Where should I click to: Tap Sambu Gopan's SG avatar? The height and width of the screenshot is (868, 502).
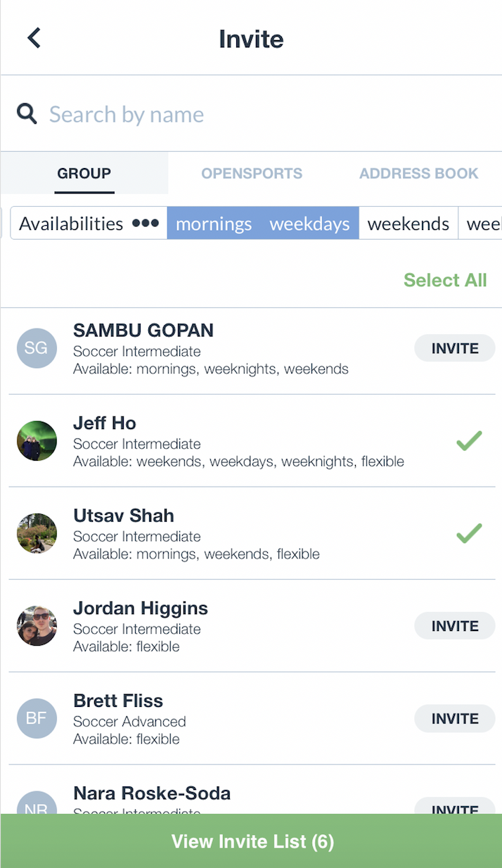(x=37, y=349)
